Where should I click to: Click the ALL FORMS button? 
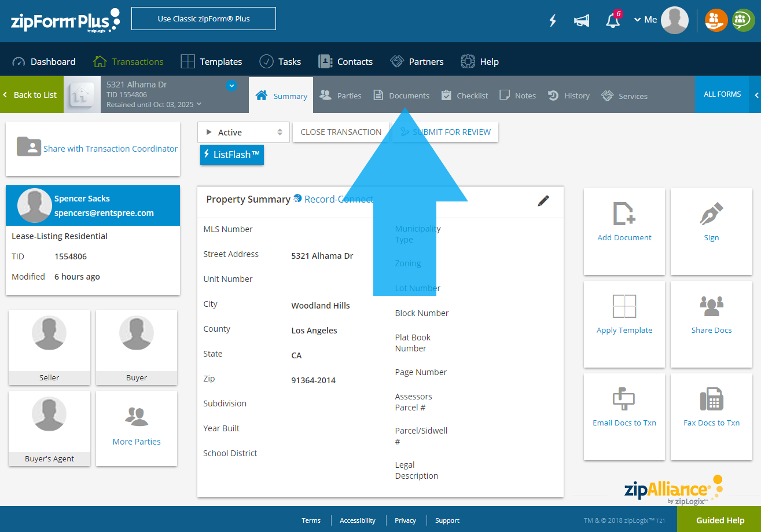pos(722,94)
